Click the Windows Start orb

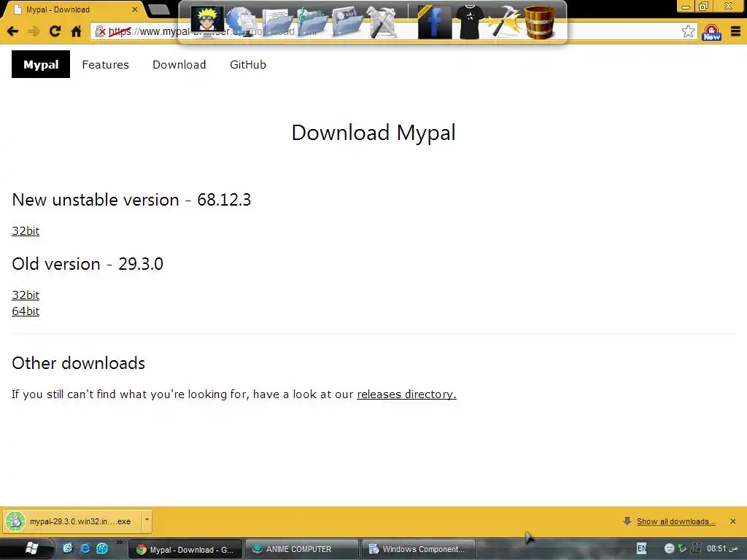(31, 548)
